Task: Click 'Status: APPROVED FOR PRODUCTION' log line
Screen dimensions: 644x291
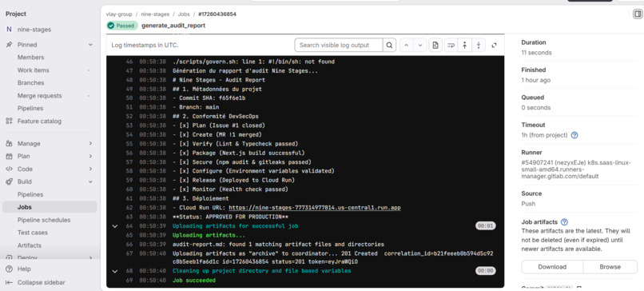Action: pyautogui.click(x=230, y=217)
